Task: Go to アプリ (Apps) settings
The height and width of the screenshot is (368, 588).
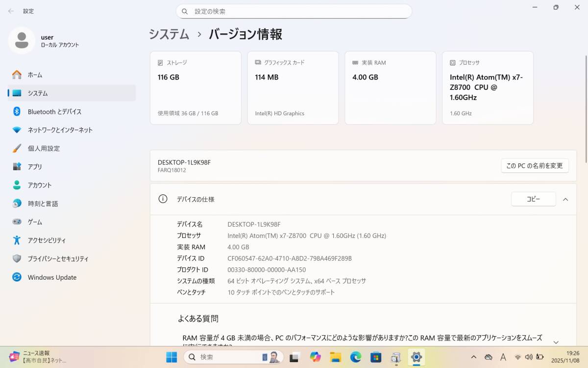Action: pyautogui.click(x=35, y=167)
